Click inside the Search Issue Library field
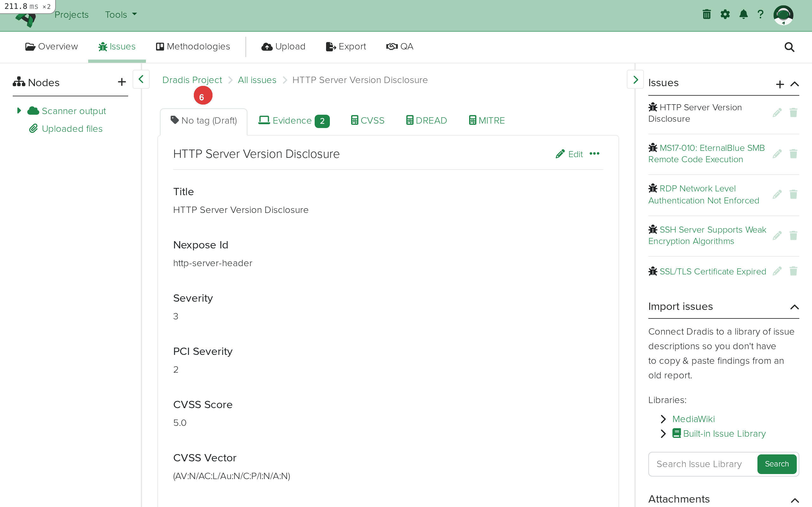 700,464
